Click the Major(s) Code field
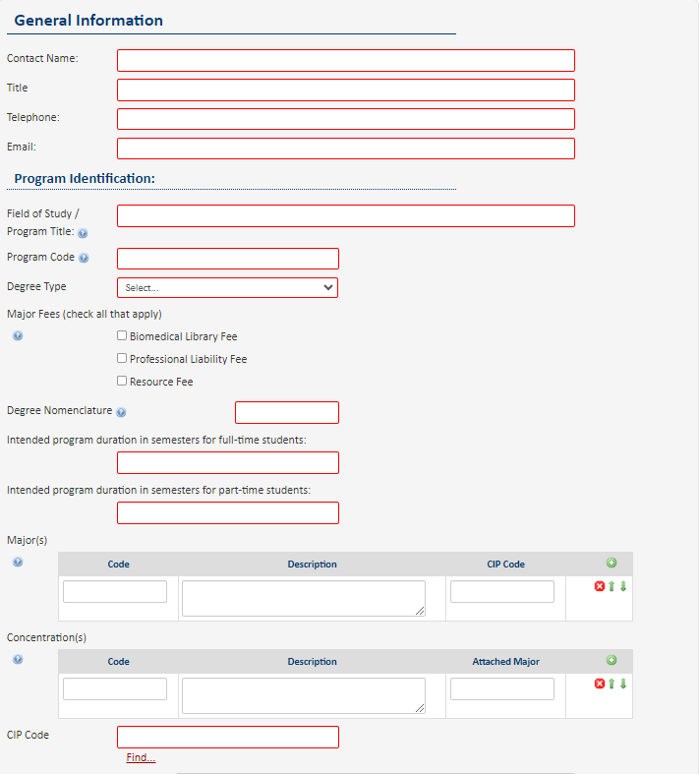Screen dimensions: 700x774 (115, 591)
